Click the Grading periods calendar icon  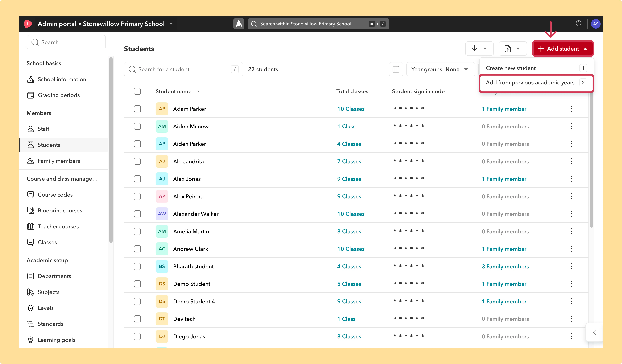[31, 95]
